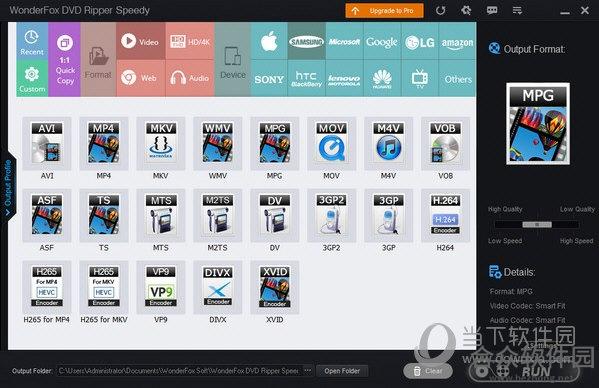Adjust the quality-speed slider handle
Viewport: 599px width, 388px height.
(x=537, y=225)
